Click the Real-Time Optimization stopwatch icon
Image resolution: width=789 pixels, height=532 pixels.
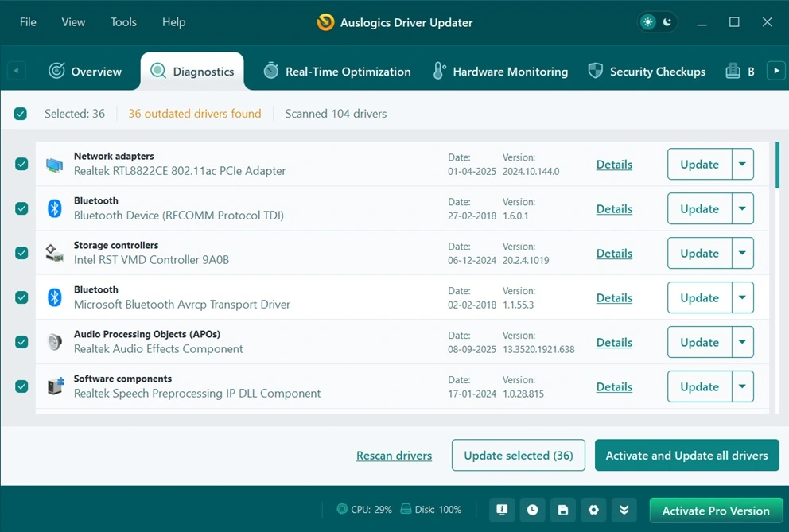270,71
